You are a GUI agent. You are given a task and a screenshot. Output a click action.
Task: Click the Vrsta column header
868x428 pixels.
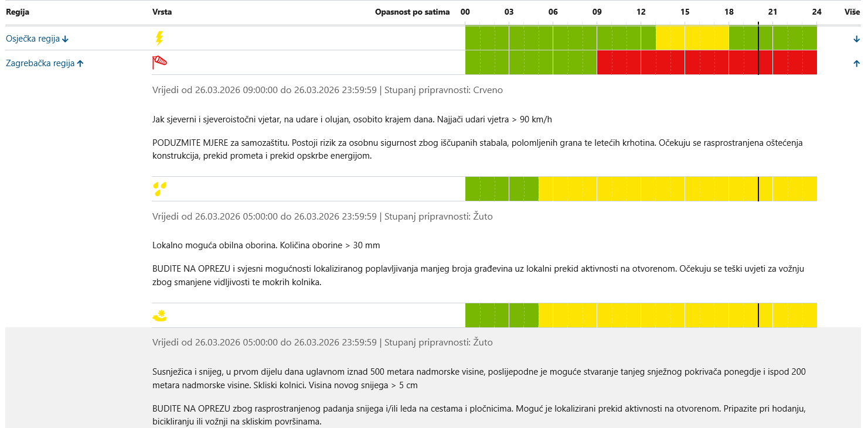click(x=162, y=12)
